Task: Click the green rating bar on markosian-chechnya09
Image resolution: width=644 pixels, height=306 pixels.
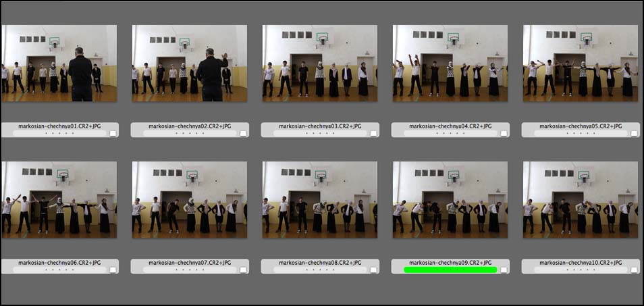Action: pyautogui.click(x=450, y=270)
